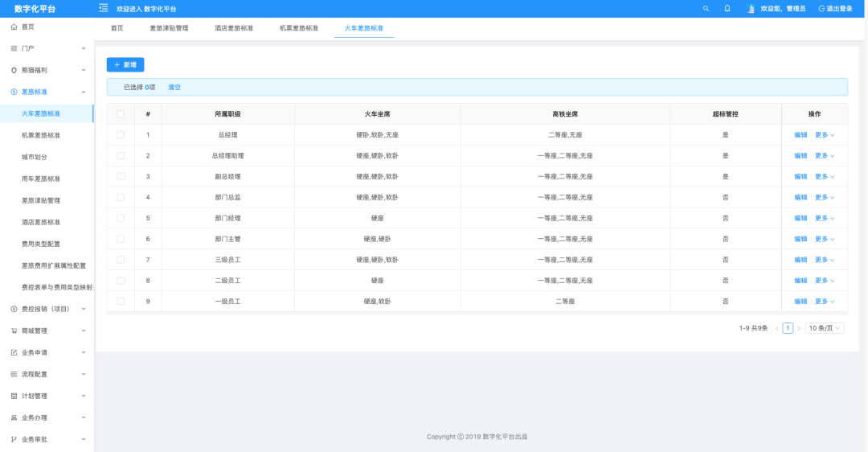
Task: Open search via magnifier icon
Action: coord(706,9)
